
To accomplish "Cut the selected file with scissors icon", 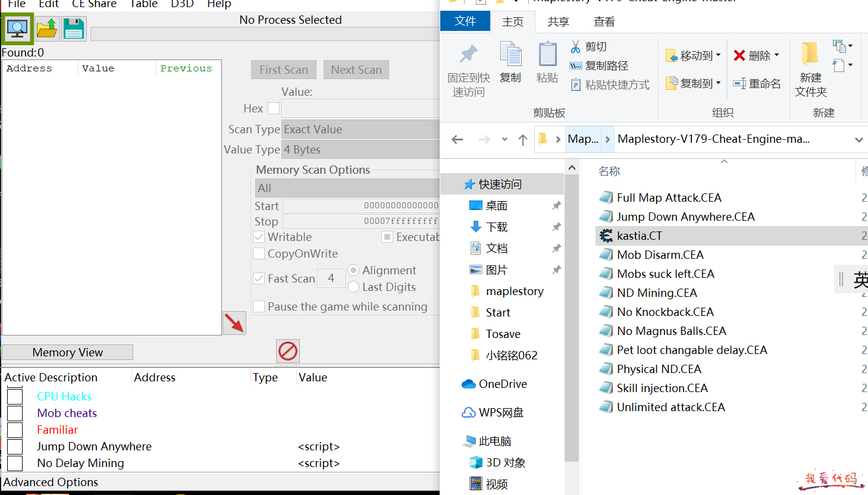I will [x=588, y=46].
